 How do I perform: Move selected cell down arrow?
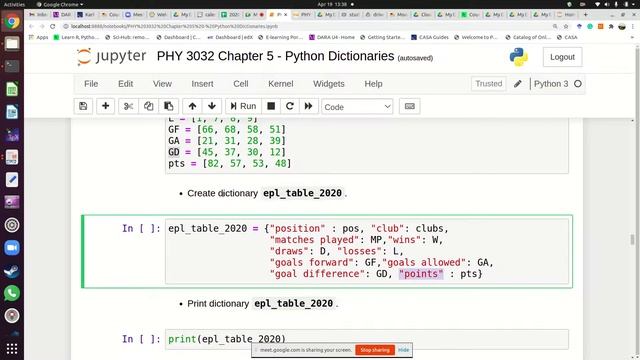click(x=212, y=106)
